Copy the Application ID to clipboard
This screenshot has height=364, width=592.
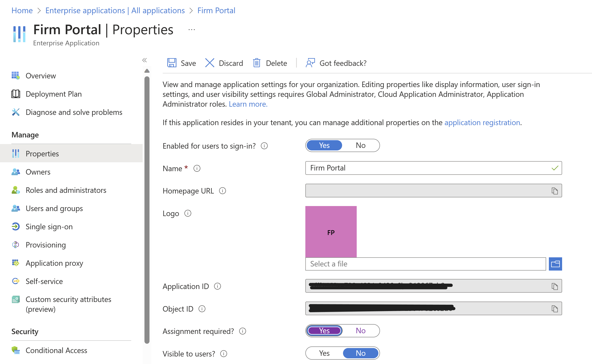point(555,286)
